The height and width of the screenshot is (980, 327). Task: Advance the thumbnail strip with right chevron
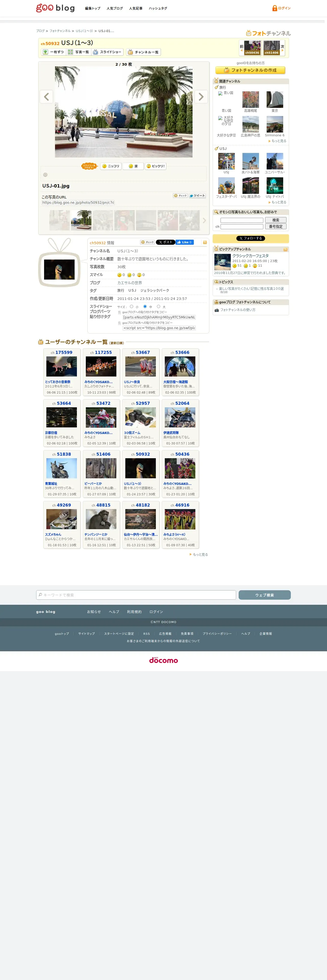205,221
